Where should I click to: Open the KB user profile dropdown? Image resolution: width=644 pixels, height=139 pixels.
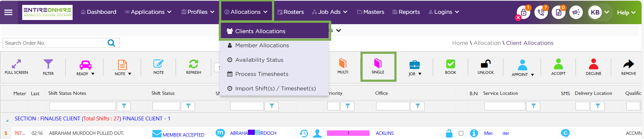[x=599, y=12]
